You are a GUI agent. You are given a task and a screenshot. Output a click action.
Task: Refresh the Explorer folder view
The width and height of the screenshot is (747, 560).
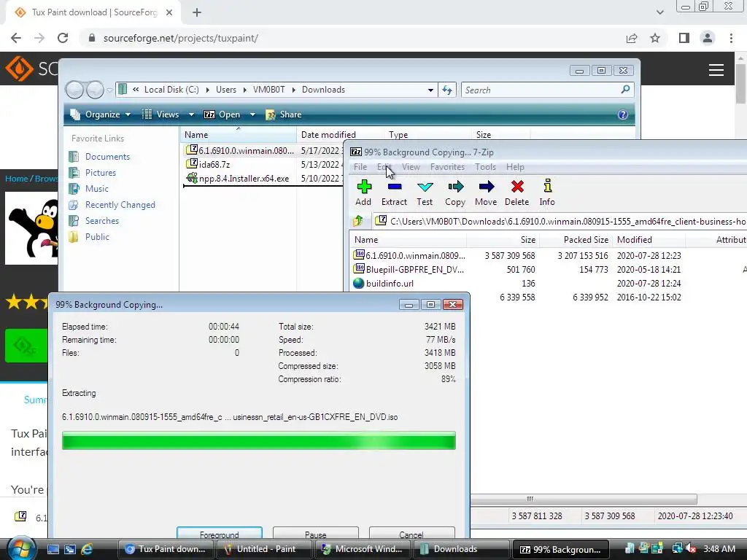pyautogui.click(x=447, y=90)
